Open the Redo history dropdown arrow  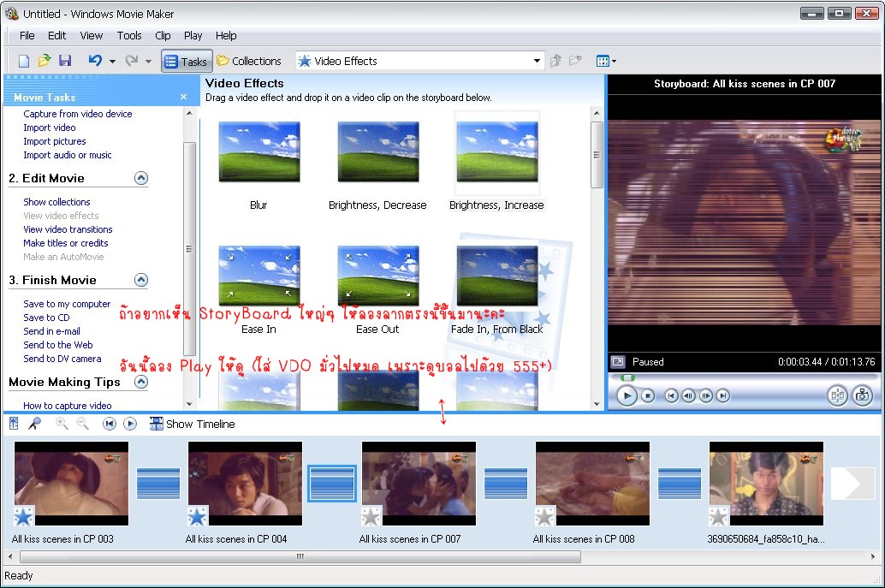(148, 61)
